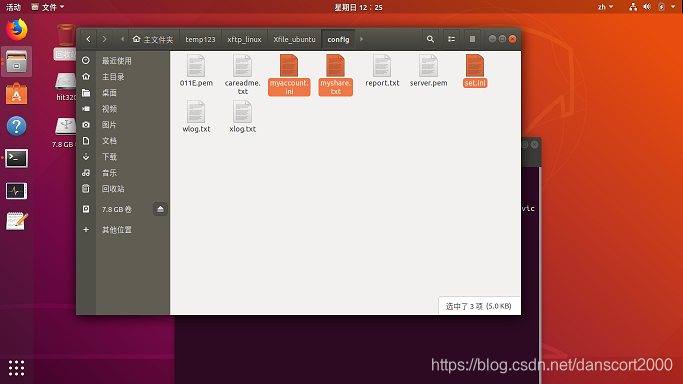Open the volume icon in top bar
This screenshot has width=683, height=384.
pos(647,7)
